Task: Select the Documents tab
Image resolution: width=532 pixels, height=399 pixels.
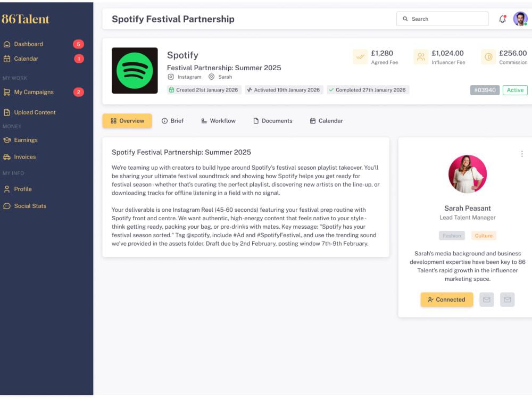Action: [x=273, y=121]
